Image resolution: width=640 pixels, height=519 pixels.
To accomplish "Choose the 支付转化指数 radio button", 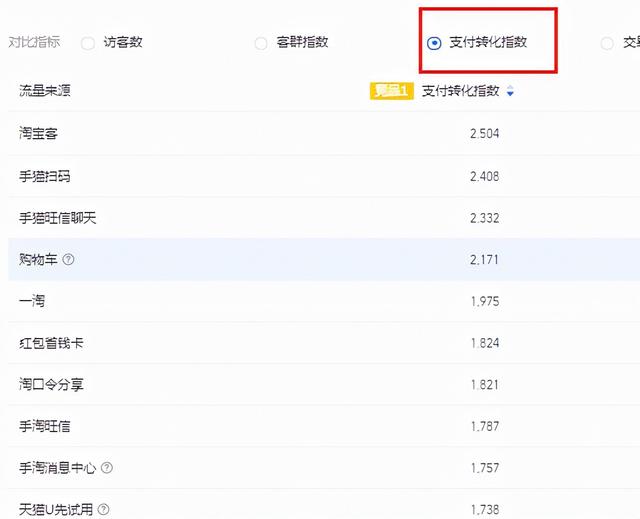I will (434, 43).
